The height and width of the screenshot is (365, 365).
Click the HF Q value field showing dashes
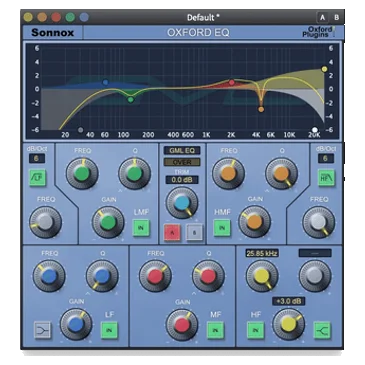pyautogui.click(x=315, y=253)
